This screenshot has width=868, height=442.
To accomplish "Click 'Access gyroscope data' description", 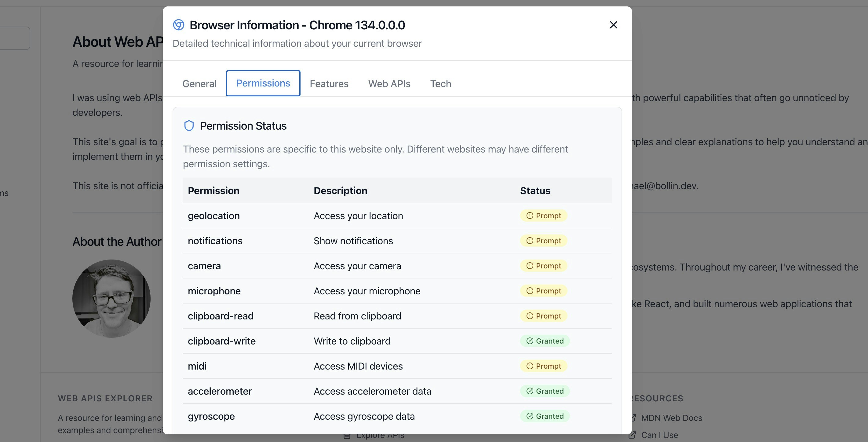I will point(364,416).
